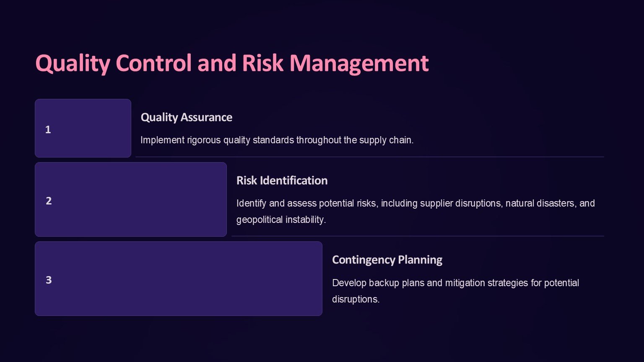Click the slide title about Quality Control
The width and height of the screenshot is (644, 362).
[x=231, y=63]
